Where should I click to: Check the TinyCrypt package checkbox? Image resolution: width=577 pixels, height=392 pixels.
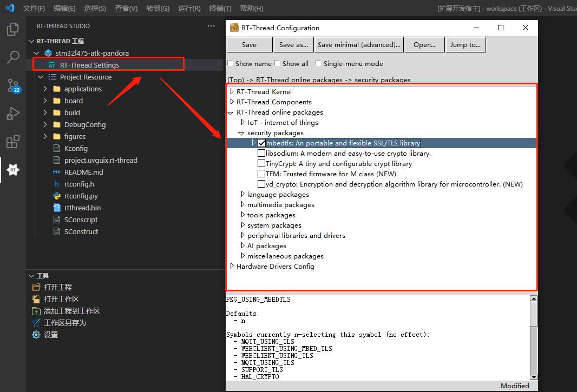[x=261, y=163]
